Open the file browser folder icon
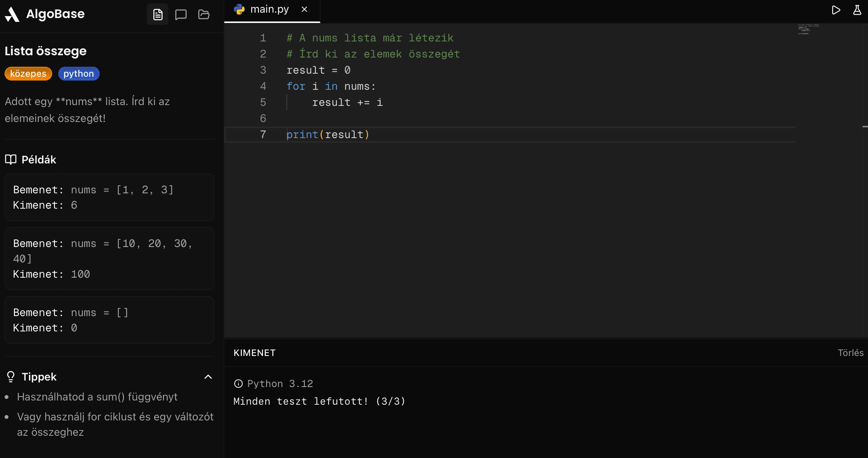This screenshot has width=868, height=458. tap(204, 14)
